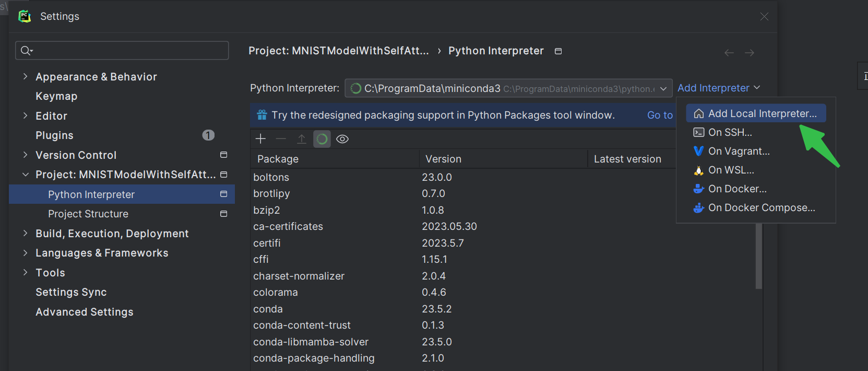Image resolution: width=868 pixels, height=371 pixels.
Task: Toggle the show early releases eye icon
Action: pyautogui.click(x=342, y=139)
